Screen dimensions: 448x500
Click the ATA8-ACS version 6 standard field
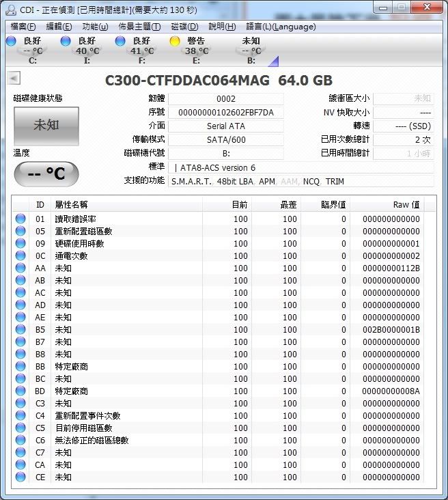(x=300, y=168)
